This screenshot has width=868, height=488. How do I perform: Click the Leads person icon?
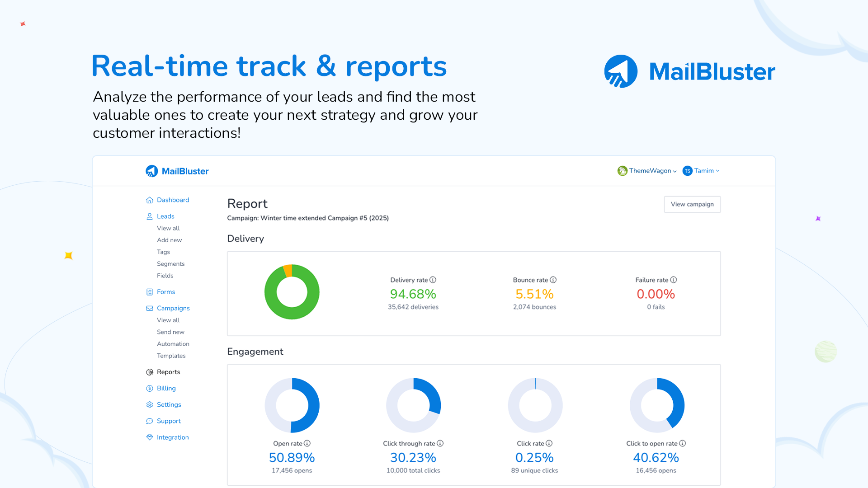(150, 216)
